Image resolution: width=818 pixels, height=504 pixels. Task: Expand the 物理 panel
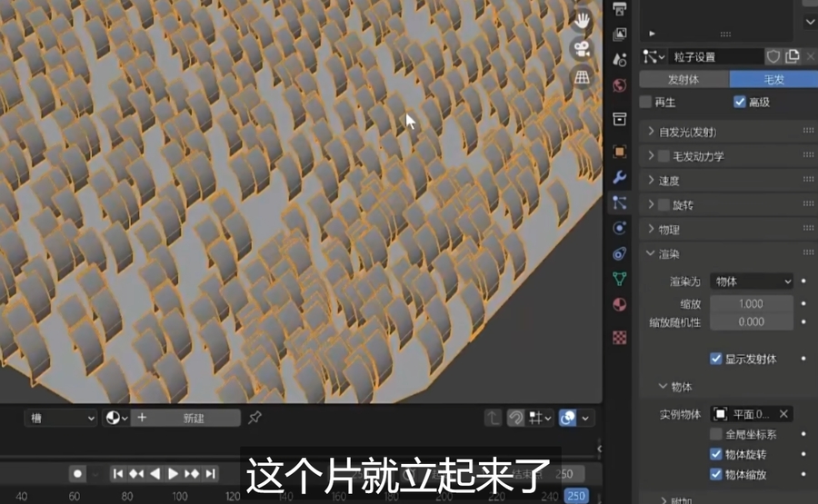pos(669,230)
